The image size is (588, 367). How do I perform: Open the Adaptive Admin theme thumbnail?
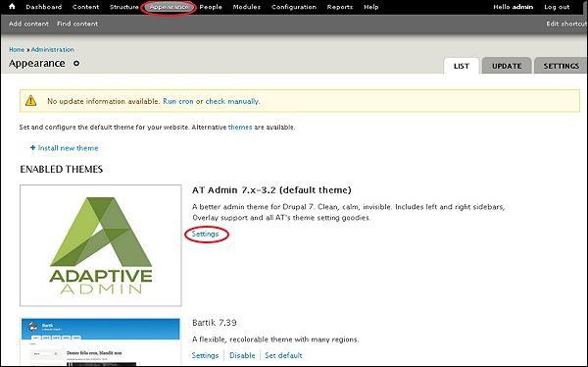(101, 245)
